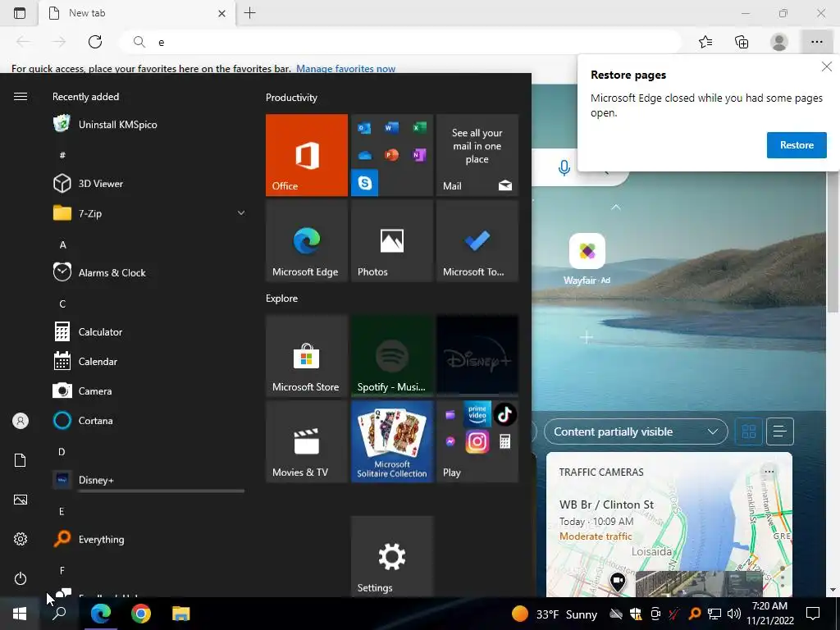Image resolution: width=840 pixels, height=630 pixels.
Task: Switch feed to list view
Action: (x=779, y=431)
